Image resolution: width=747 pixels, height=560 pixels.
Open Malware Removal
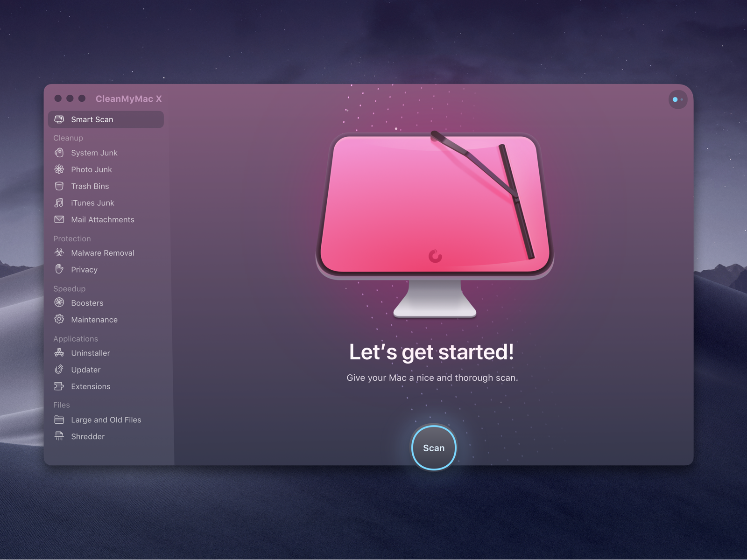pos(106,253)
